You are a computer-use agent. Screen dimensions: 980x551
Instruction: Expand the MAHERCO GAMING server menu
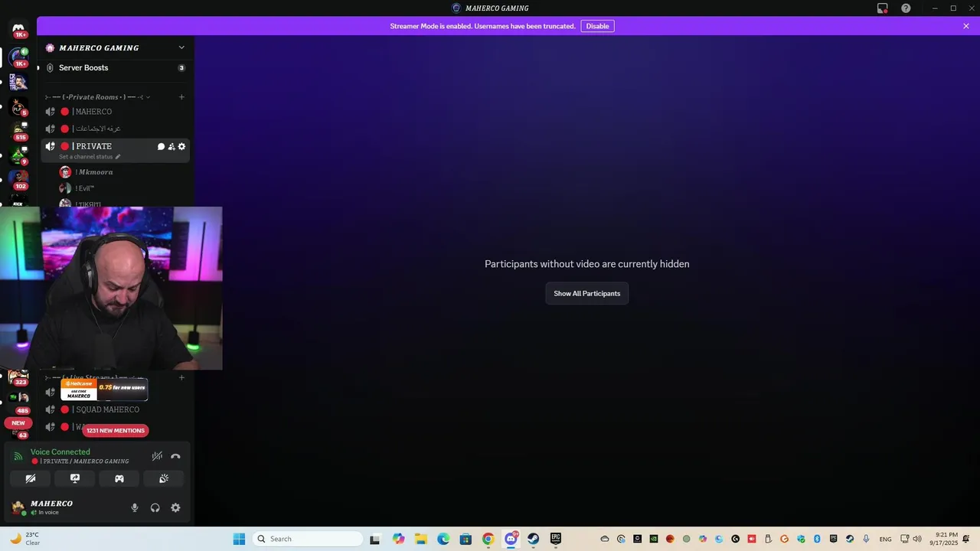click(x=181, y=47)
